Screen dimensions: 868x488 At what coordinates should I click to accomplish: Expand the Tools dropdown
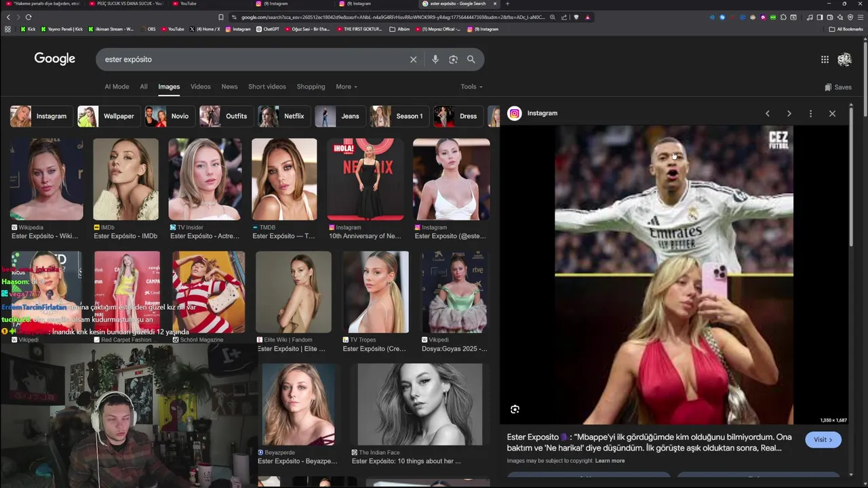pos(471,87)
